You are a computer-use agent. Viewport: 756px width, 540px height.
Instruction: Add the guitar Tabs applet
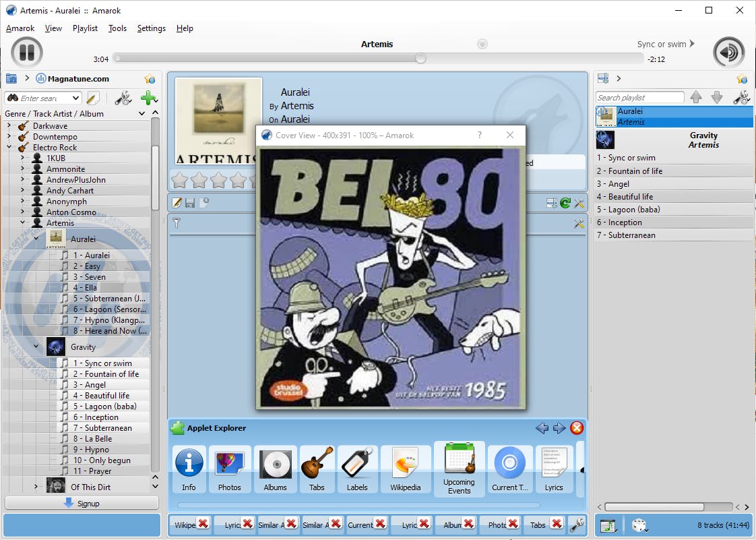(x=317, y=469)
